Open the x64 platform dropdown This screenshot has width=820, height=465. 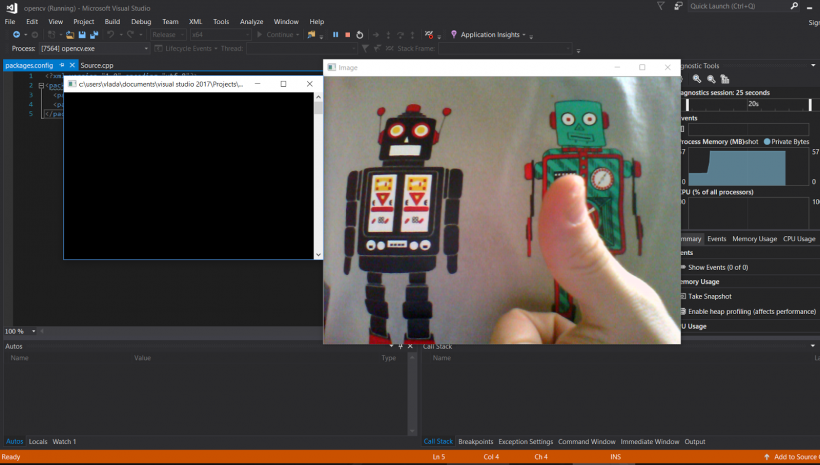pos(243,34)
